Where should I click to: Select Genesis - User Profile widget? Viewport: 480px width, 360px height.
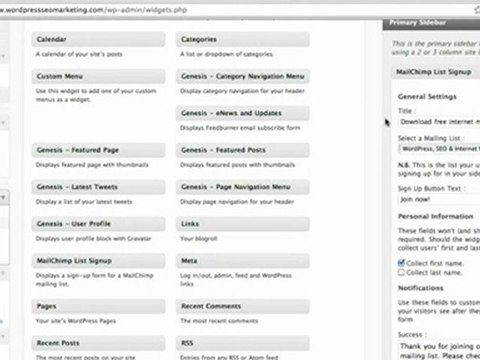(x=98, y=224)
